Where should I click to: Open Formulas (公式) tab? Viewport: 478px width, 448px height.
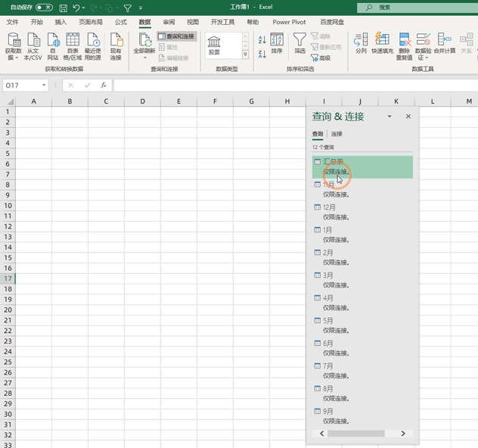[121, 22]
